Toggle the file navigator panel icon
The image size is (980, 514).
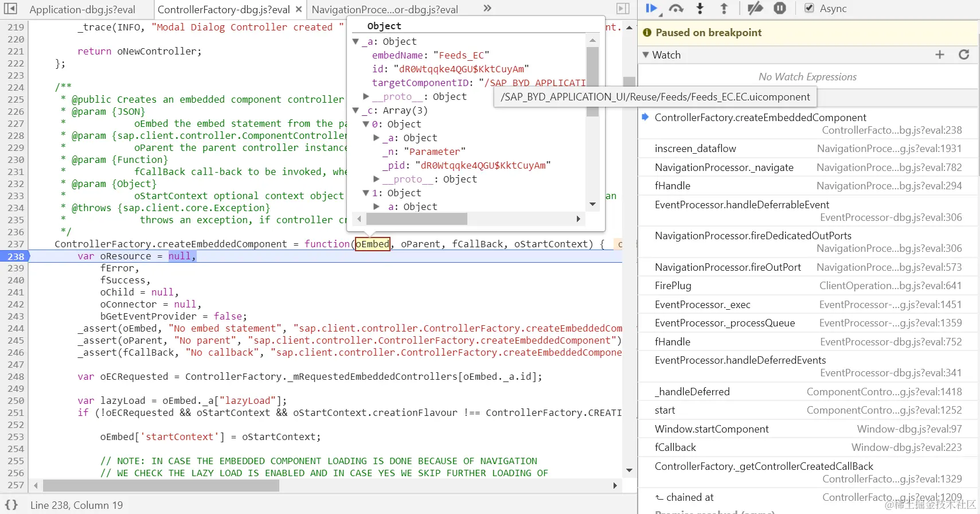pos(10,9)
